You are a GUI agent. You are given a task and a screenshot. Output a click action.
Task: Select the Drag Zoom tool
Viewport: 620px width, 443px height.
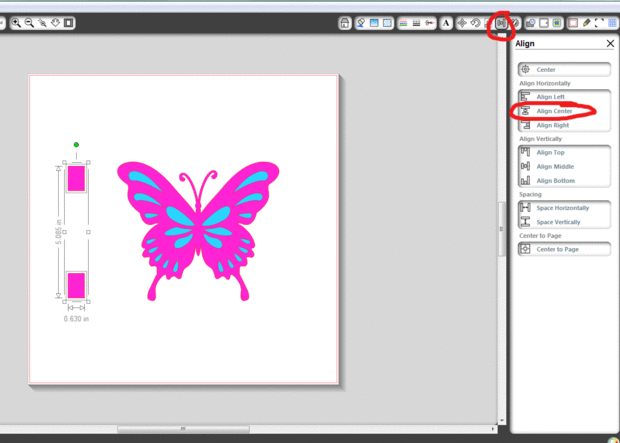click(x=55, y=23)
